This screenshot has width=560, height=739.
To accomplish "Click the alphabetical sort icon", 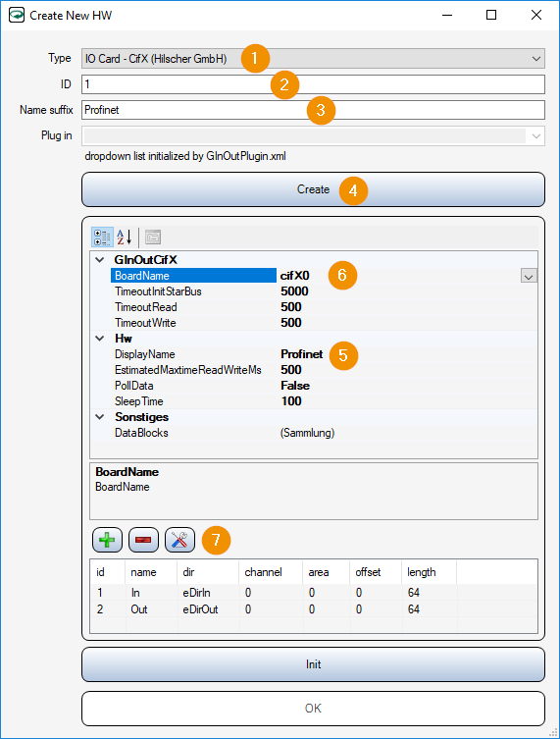I will (125, 238).
